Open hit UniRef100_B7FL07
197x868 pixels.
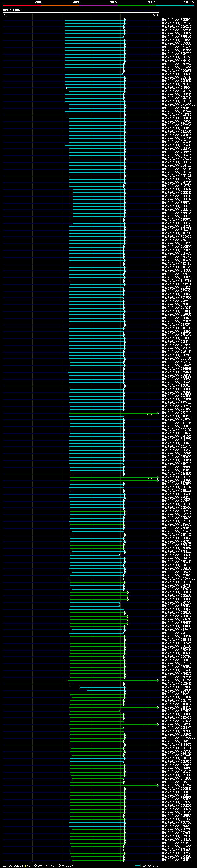click(177, 37)
